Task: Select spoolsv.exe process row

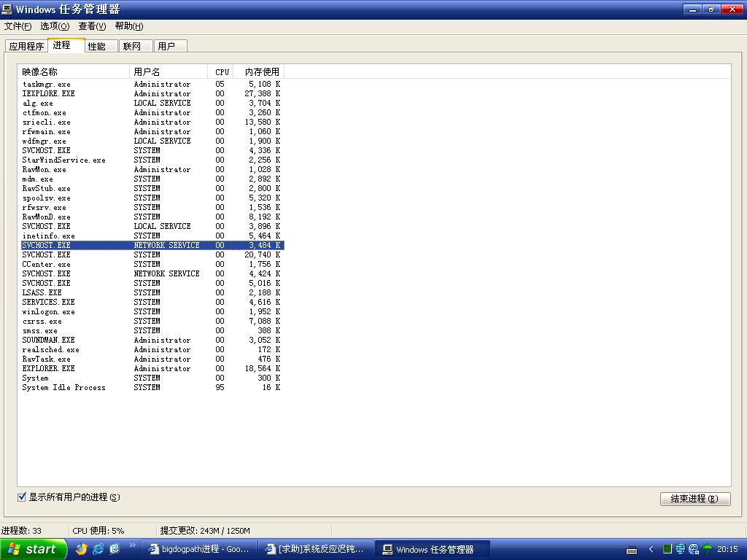Action: click(152, 198)
